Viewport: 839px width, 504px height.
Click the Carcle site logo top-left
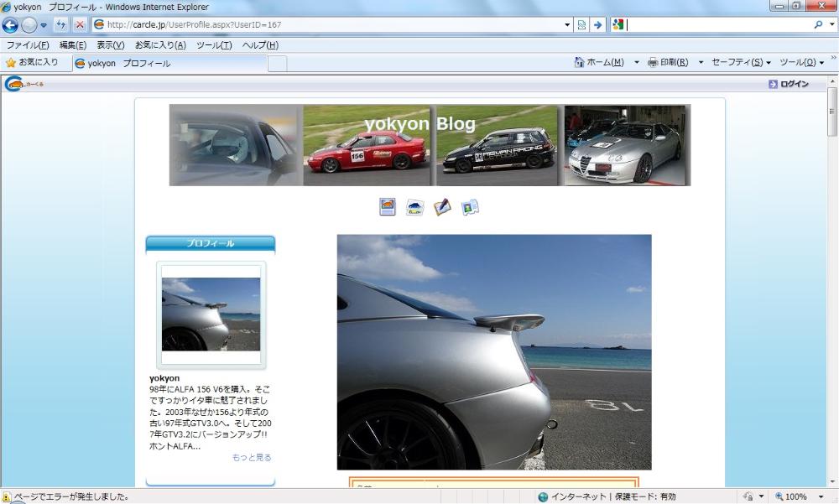(13, 83)
